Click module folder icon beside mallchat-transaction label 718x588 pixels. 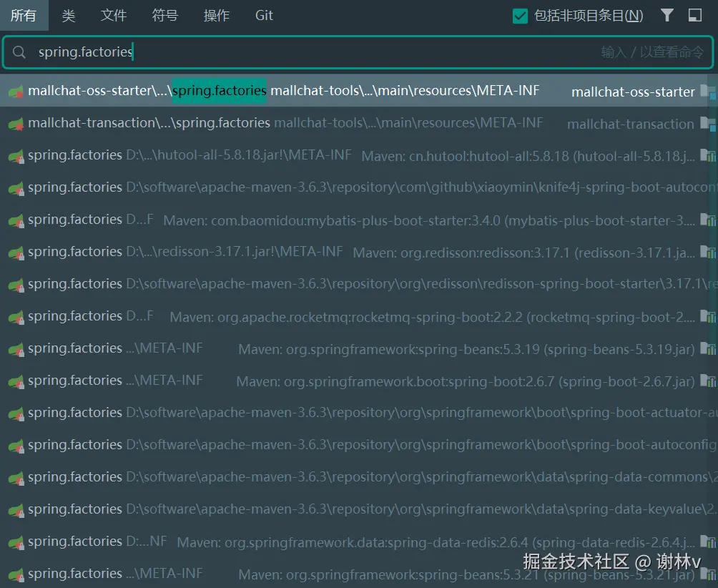pos(707,123)
